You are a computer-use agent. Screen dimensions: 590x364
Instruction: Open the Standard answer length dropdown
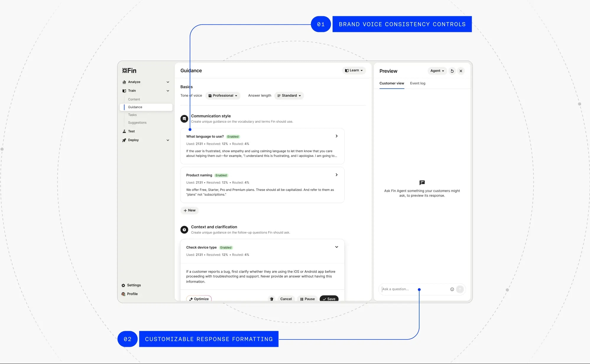coord(289,96)
